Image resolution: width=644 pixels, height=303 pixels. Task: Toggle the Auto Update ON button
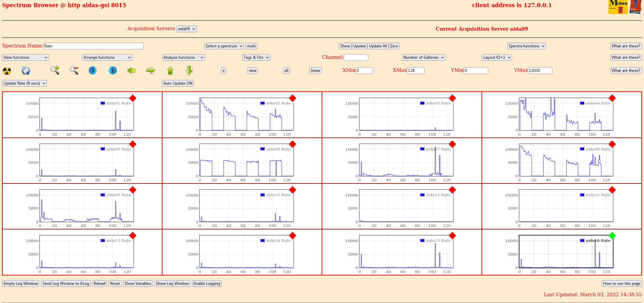178,83
